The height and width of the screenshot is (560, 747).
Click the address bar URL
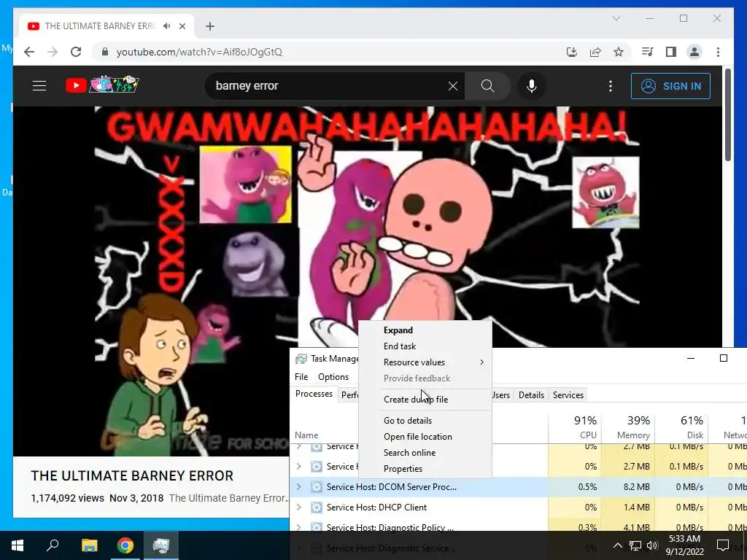pos(199,52)
